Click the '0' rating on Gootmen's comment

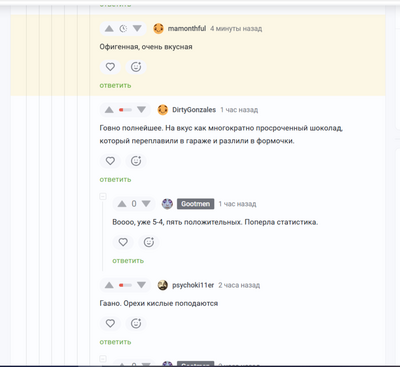click(x=134, y=204)
